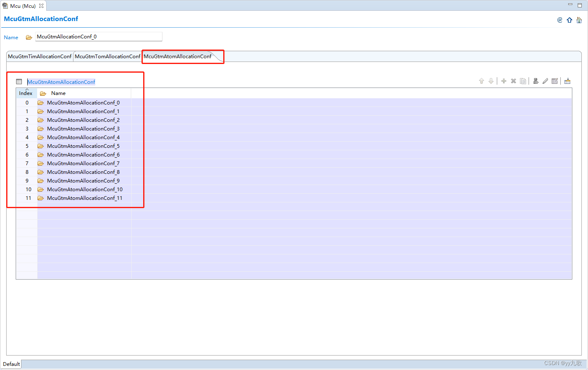
Task: Switch to McuGtmTimAllocationConf tab
Action: coord(40,56)
